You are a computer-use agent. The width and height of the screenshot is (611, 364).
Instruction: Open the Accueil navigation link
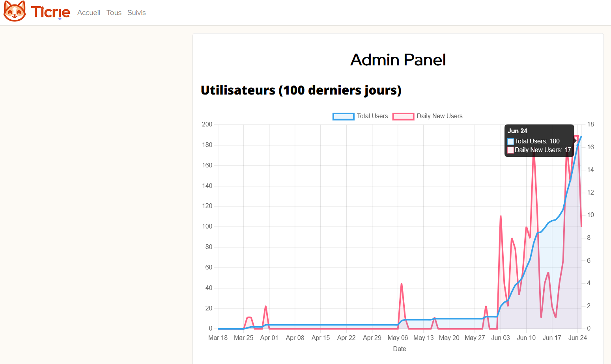[89, 13]
